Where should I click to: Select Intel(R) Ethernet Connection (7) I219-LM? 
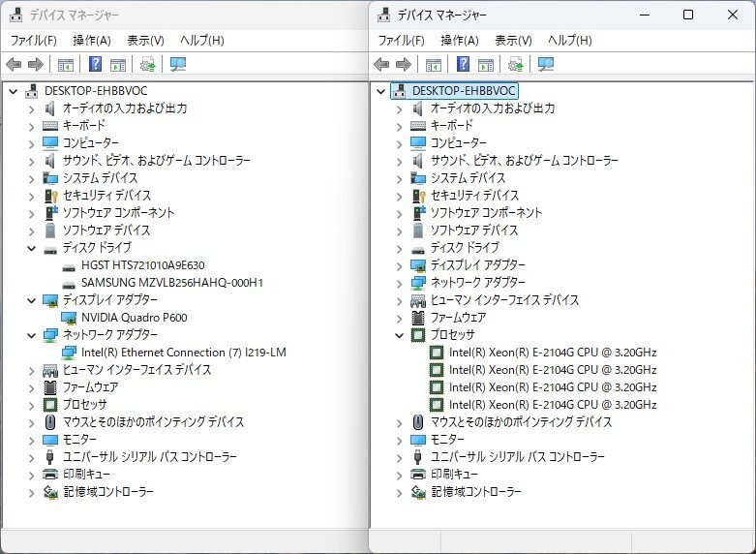[184, 353]
